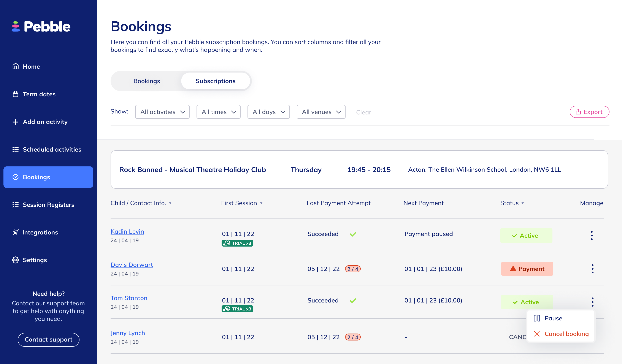Choose Pause from the context menu
This screenshot has width=622, height=364.
coord(553,318)
